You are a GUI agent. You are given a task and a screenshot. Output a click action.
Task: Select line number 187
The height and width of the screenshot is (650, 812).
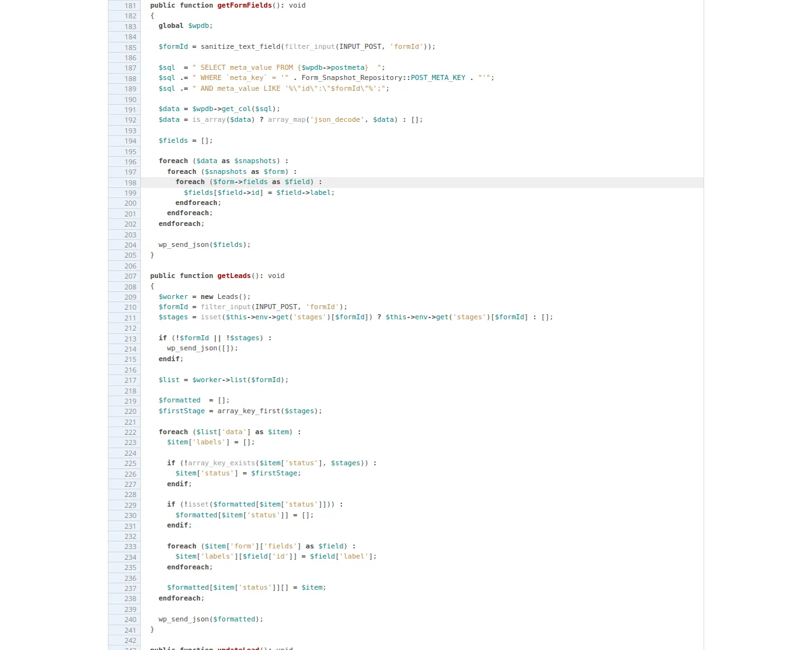[x=130, y=68]
